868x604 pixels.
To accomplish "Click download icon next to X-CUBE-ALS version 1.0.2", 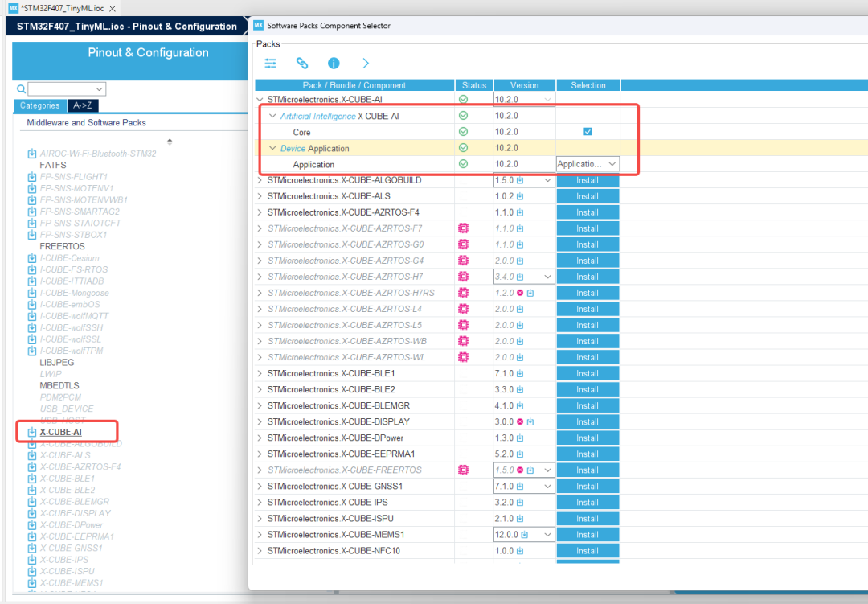I will [x=520, y=196].
